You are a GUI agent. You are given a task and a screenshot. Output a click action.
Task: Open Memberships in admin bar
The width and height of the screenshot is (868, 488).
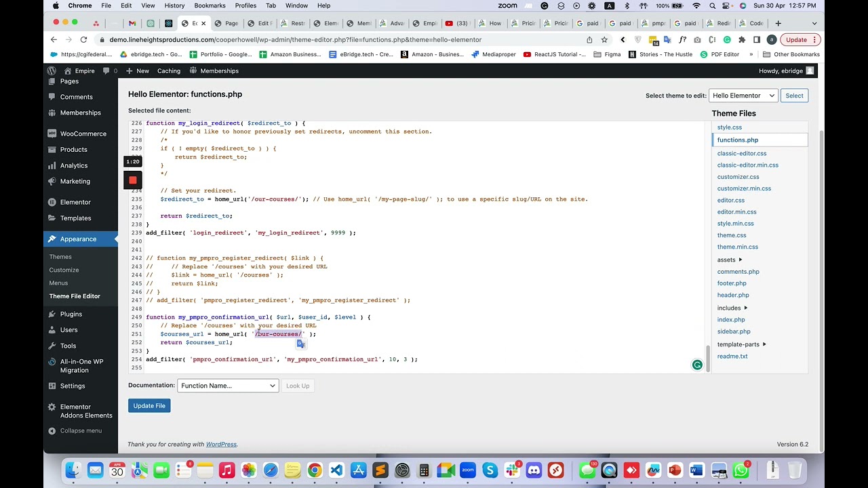pyautogui.click(x=214, y=70)
